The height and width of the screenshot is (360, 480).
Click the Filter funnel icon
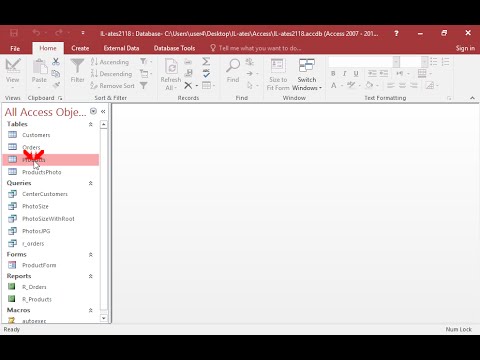pos(77,66)
